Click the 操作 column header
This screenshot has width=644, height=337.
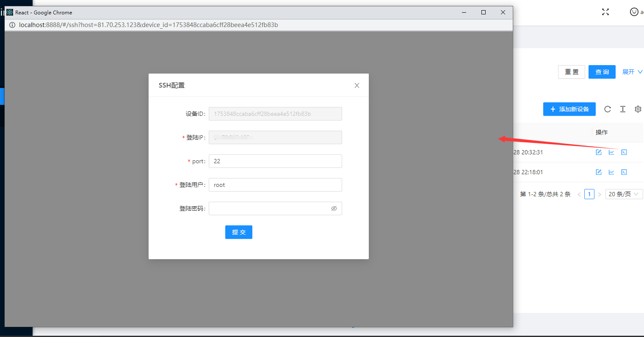point(602,132)
